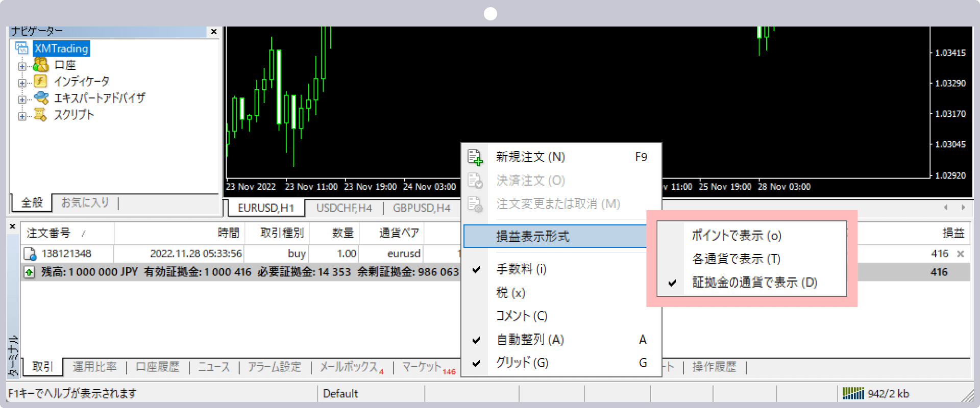This screenshot has width=980, height=408.
Task: Open the 操作履歴 terminal tab
Action: (714, 367)
